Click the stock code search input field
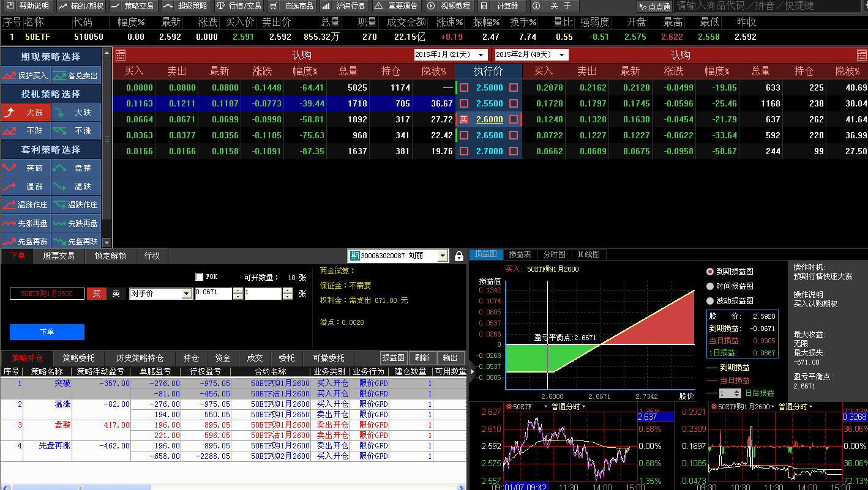The image size is (868, 490). 768,6
